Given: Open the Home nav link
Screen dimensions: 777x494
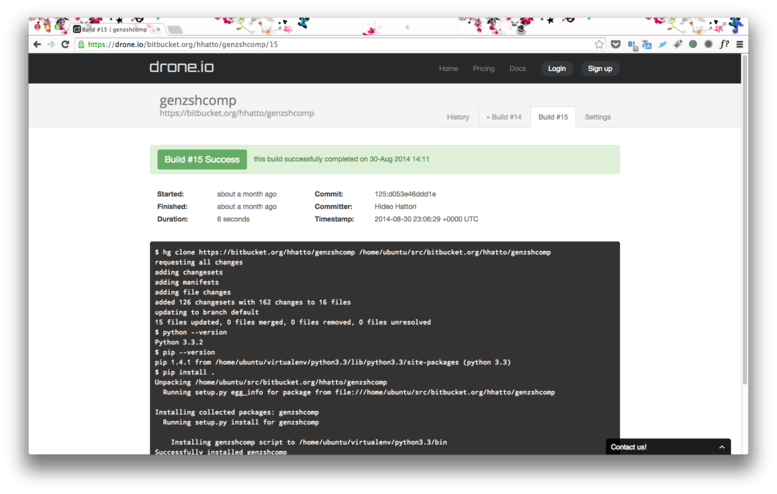Looking at the screenshot, I should point(448,68).
